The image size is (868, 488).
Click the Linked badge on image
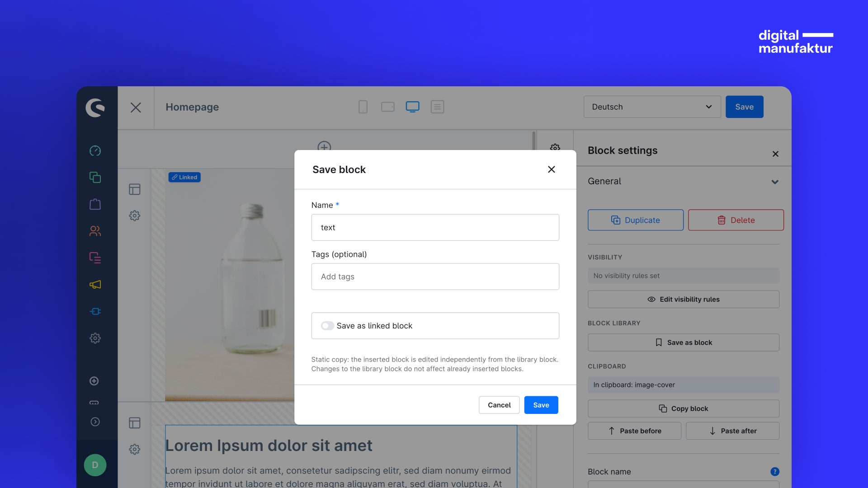pos(184,177)
